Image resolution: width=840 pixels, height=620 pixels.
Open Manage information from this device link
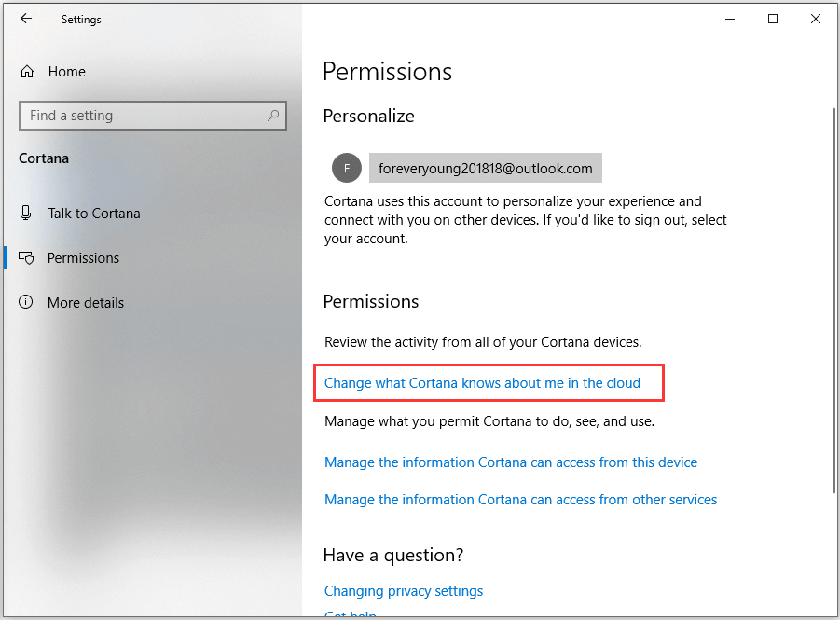pyautogui.click(x=511, y=462)
